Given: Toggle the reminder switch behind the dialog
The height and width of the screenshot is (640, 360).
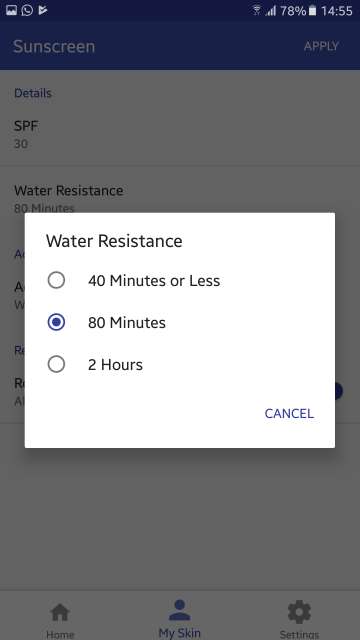Looking at the screenshot, I should coord(336,391).
